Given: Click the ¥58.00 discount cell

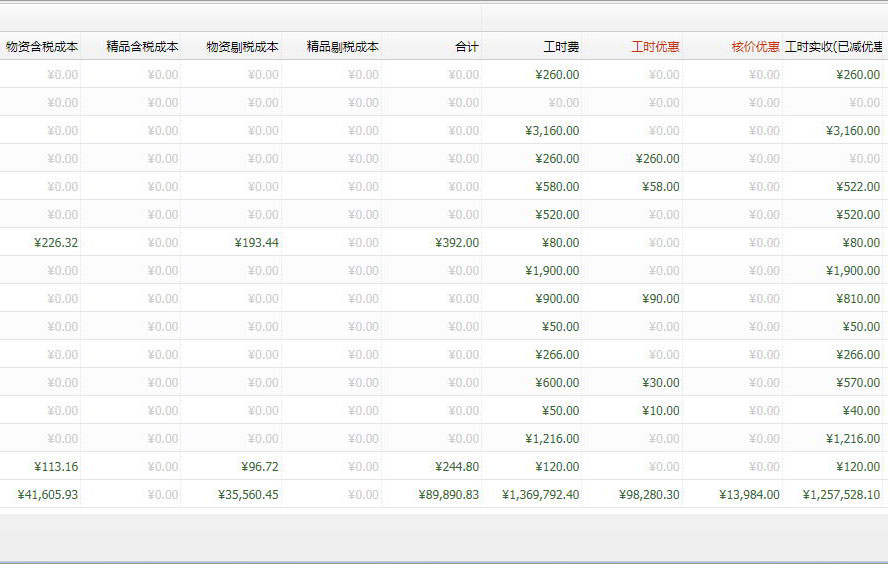Looking at the screenshot, I should pyautogui.click(x=660, y=187).
